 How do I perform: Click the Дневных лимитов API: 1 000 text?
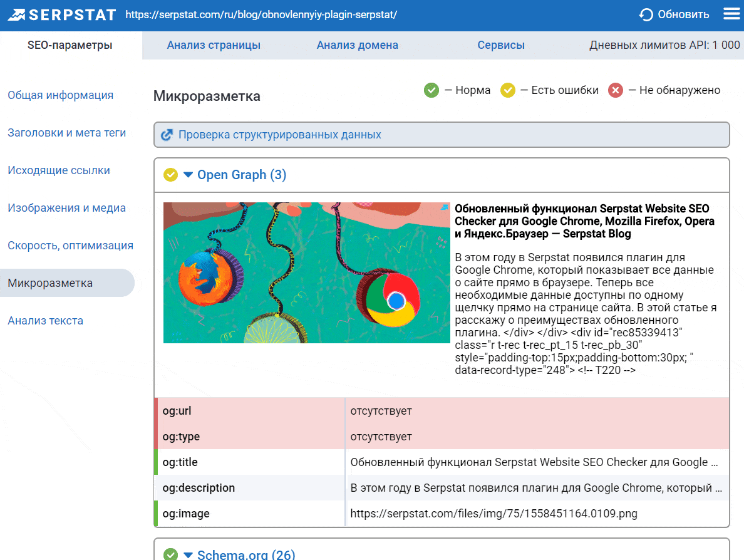[x=664, y=45]
